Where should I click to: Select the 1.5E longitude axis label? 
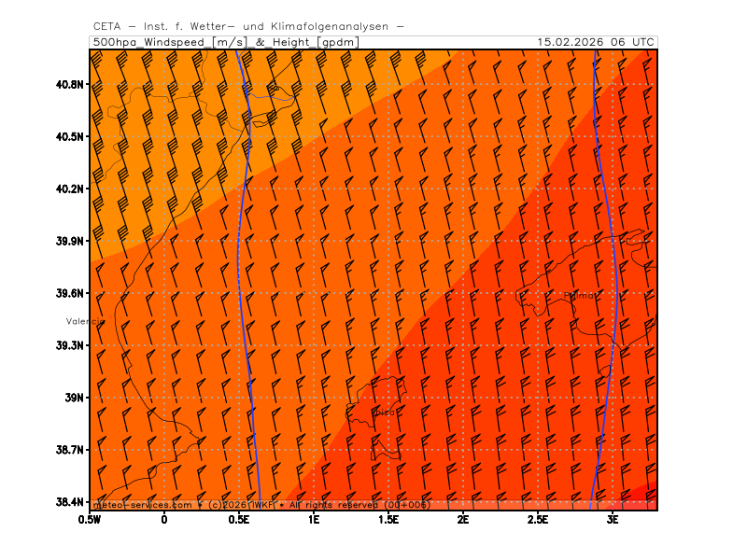click(x=388, y=519)
